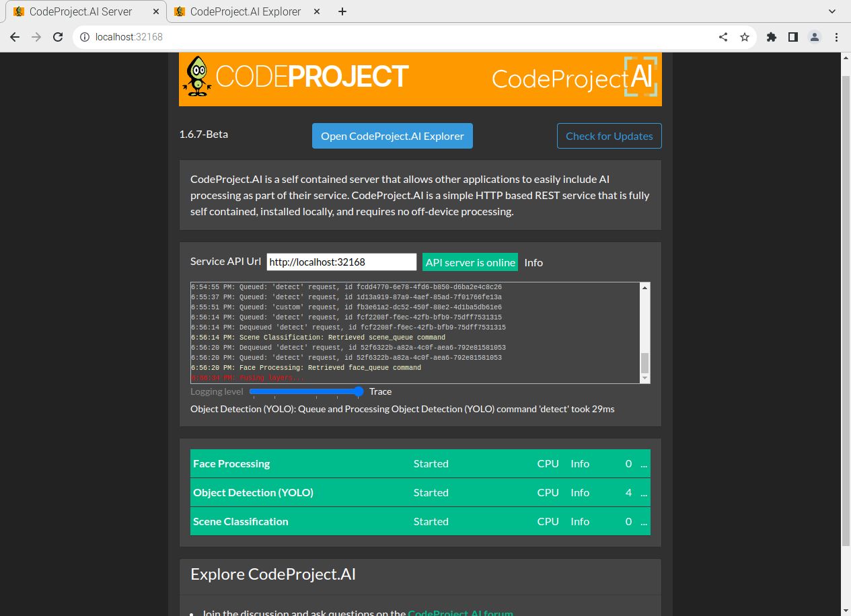The image size is (851, 616).
Task: Open the Object Detection (YOLO) row options menu
Action: (x=644, y=493)
